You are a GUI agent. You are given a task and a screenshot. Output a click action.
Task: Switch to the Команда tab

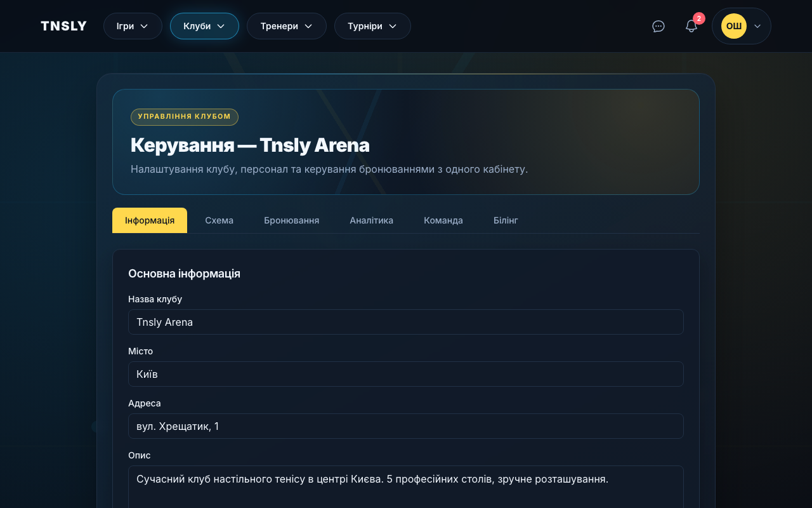[443, 220]
